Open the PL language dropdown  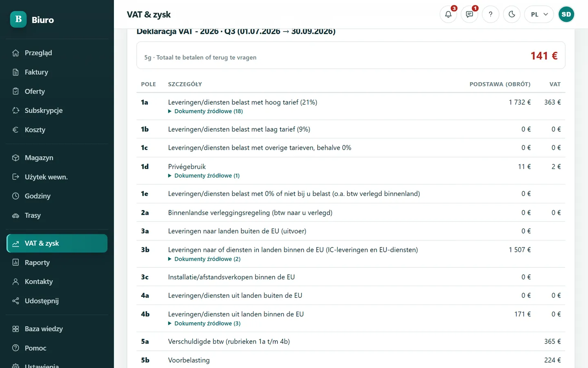point(539,14)
